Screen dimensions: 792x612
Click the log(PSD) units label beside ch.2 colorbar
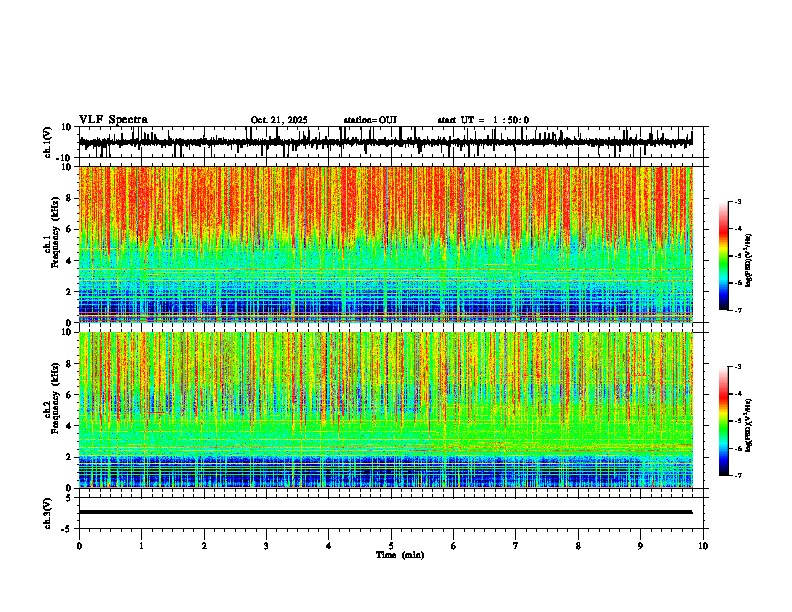pos(749,425)
